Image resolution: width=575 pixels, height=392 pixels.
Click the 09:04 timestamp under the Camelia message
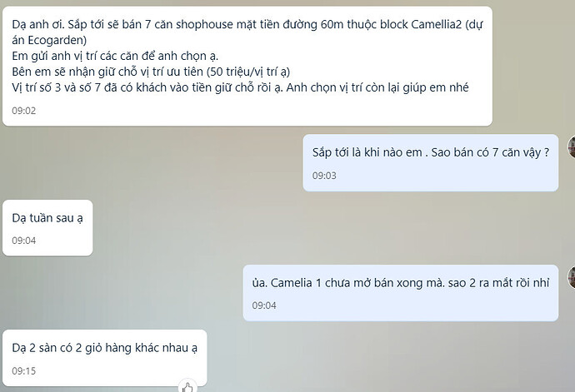264,305
